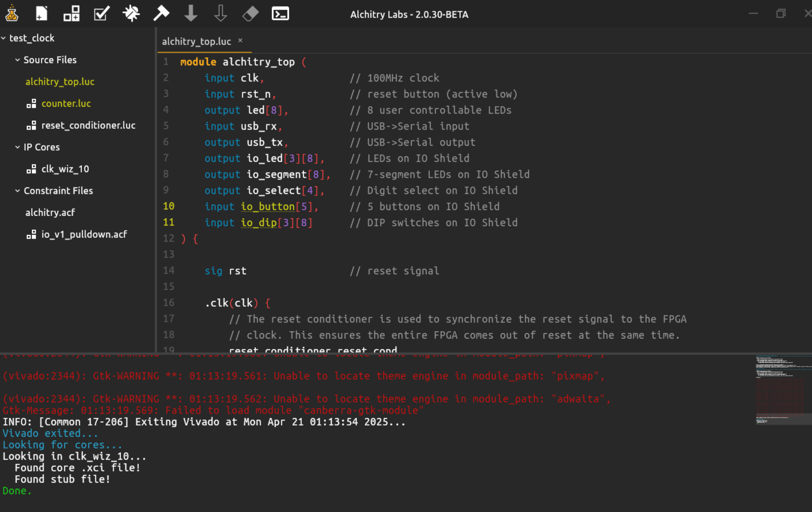Create a new file with the page icon
Viewport: 812px width, 512px height.
click(41, 13)
